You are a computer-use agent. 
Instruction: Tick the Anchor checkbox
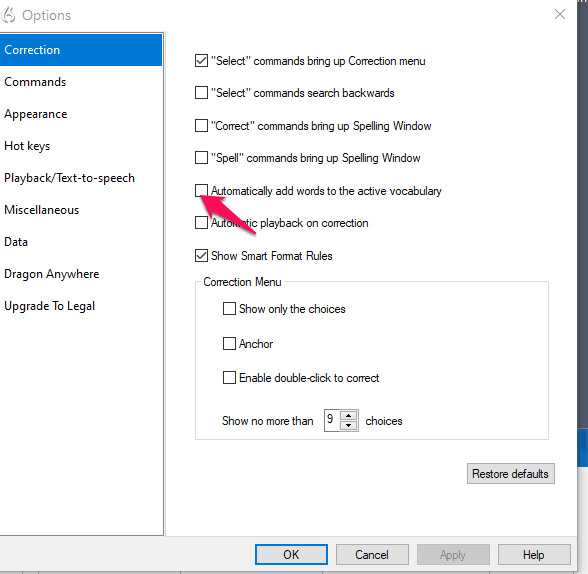[x=229, y=343]
